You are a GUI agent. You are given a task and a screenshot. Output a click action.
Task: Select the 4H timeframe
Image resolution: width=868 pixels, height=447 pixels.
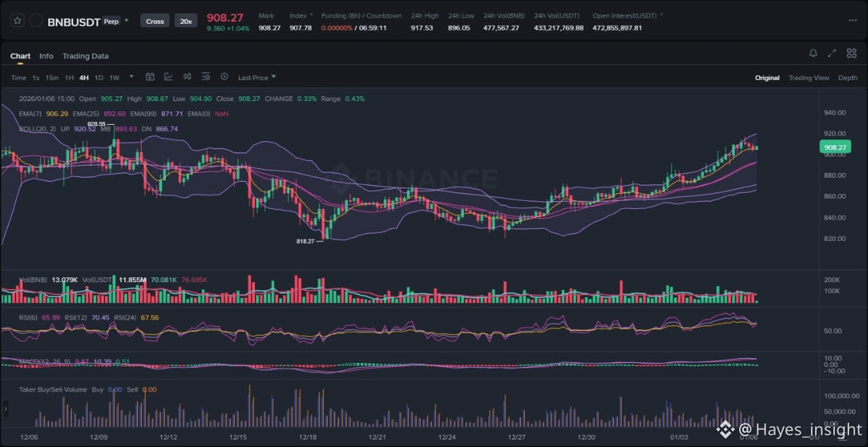click(84, 78)
